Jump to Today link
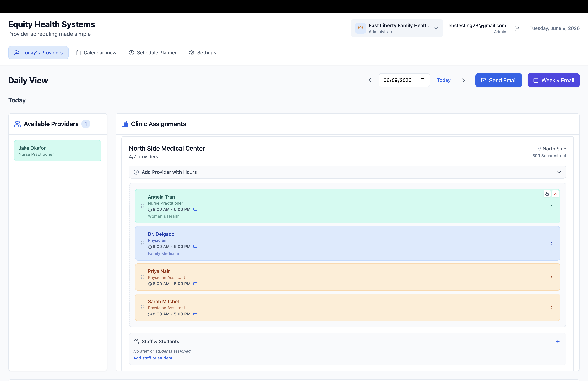This screenshot has width=588, height=381. pos(444,80)
